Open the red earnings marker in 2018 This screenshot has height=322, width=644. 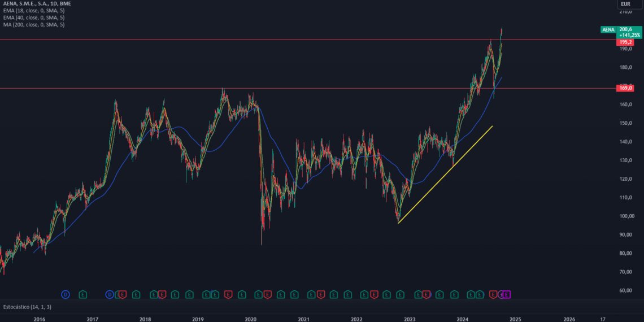point(162,294)
